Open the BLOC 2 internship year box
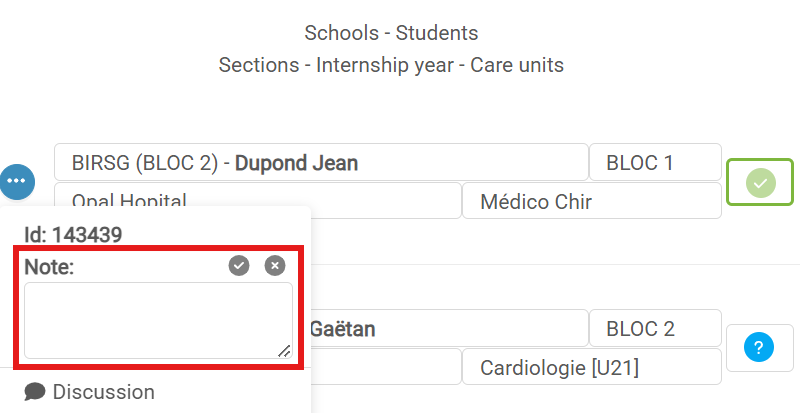The height and width of the screenshot is (413, 800). pos(655,328)
